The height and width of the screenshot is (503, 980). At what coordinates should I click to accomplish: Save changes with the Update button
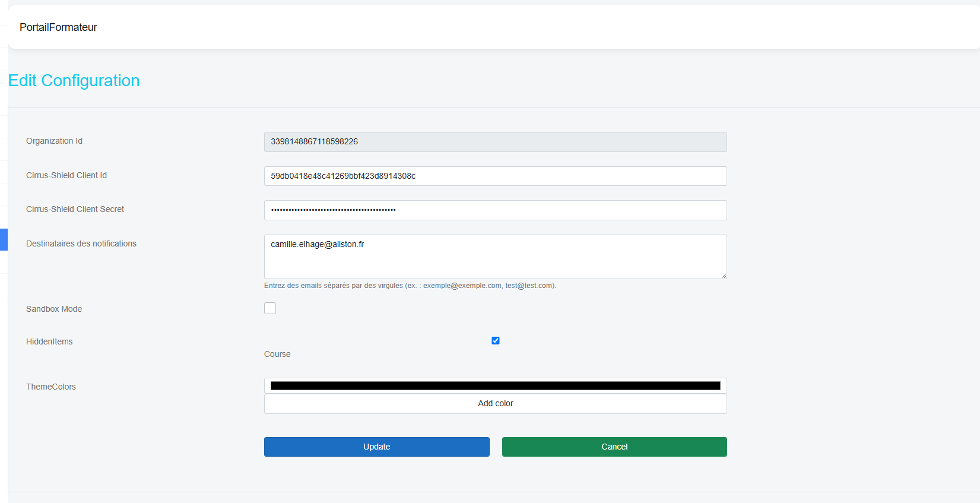377,447
